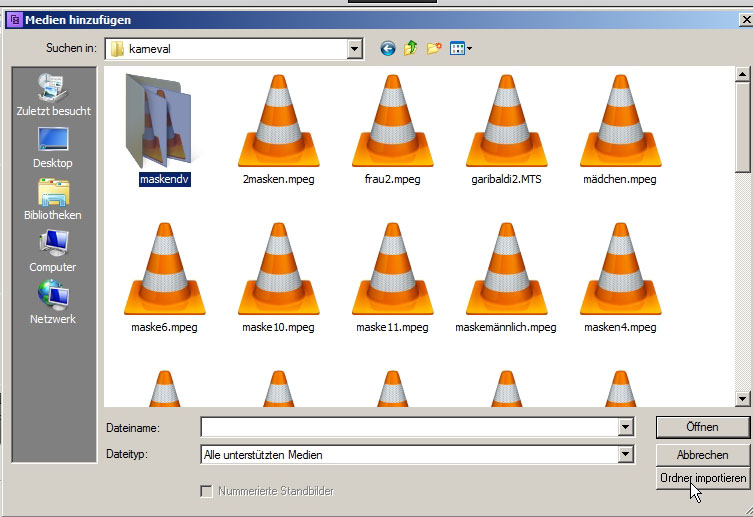Click the file list scroll down arrow
Viewport: 753px width, 517px height.
point(742,398)
